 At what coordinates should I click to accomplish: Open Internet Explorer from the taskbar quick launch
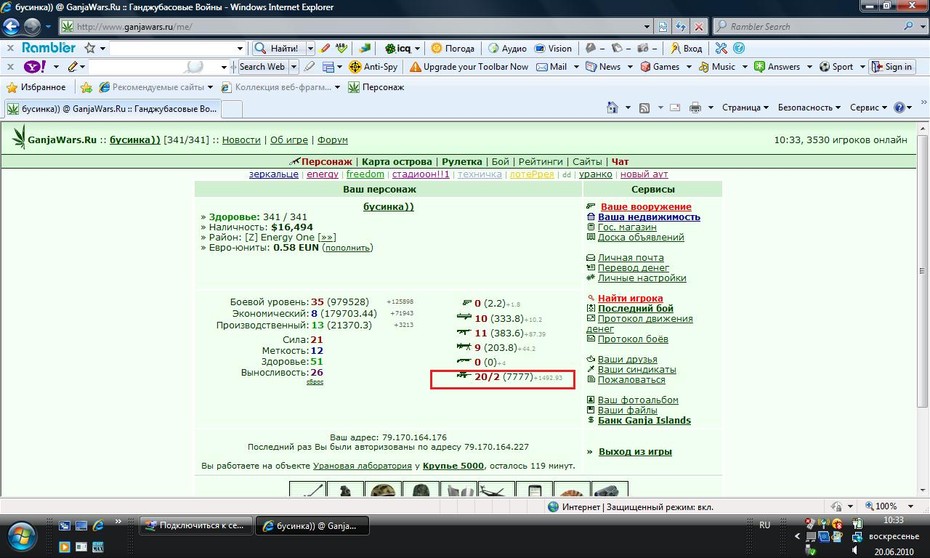click(98, 525)
